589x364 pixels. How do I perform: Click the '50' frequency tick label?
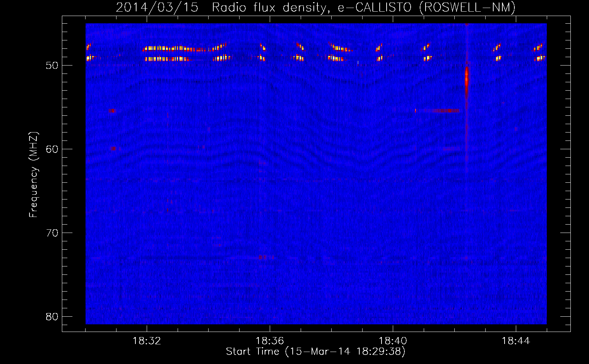click(x=52, y=66)
